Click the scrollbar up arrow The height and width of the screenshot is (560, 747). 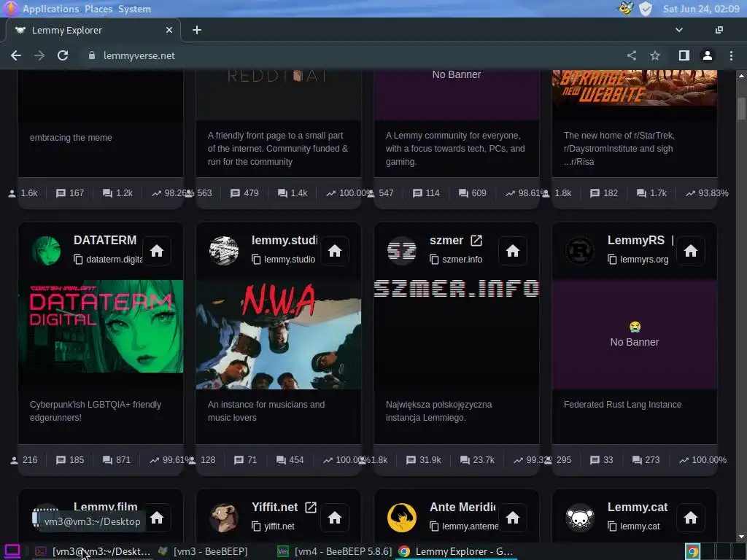coord(741,76)
